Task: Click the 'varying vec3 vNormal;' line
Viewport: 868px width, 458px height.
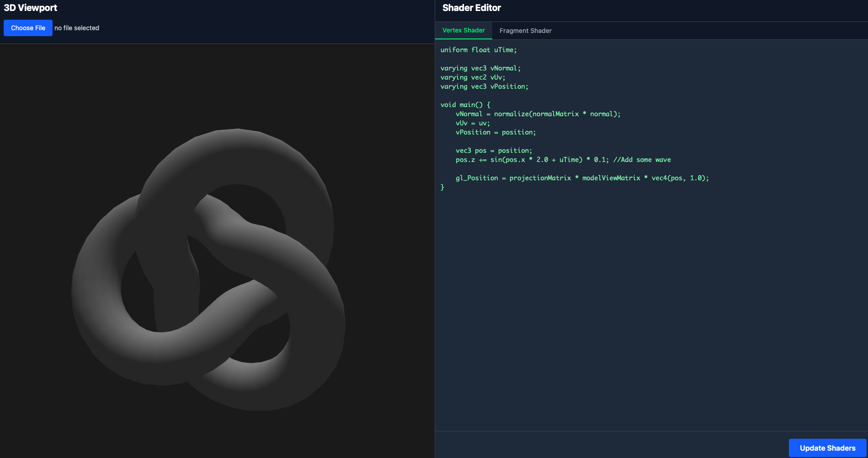Action: point(480,68)
